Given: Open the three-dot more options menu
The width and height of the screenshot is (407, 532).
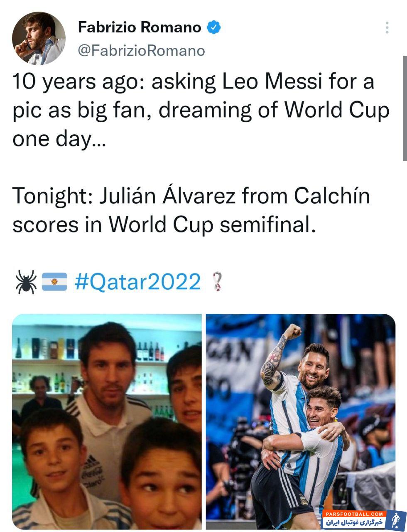Looking at the screenshot, I should pos(387,28).
